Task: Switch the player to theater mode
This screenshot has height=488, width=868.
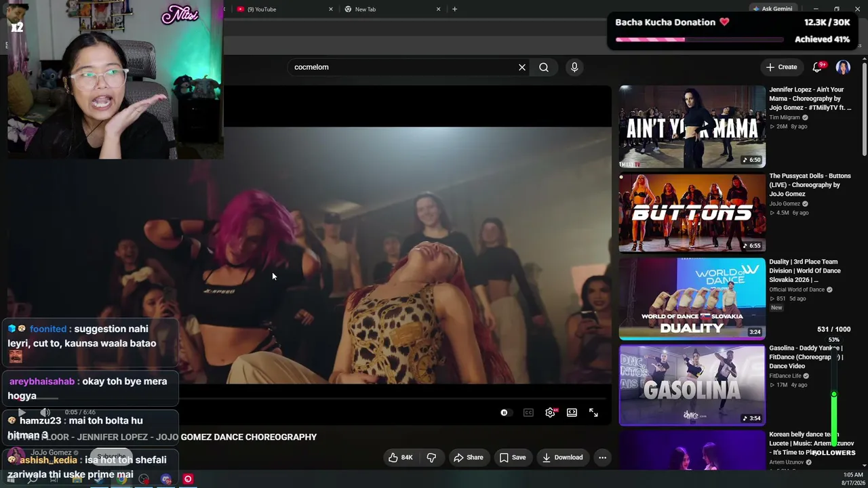Action: click(x=572, y=413)
